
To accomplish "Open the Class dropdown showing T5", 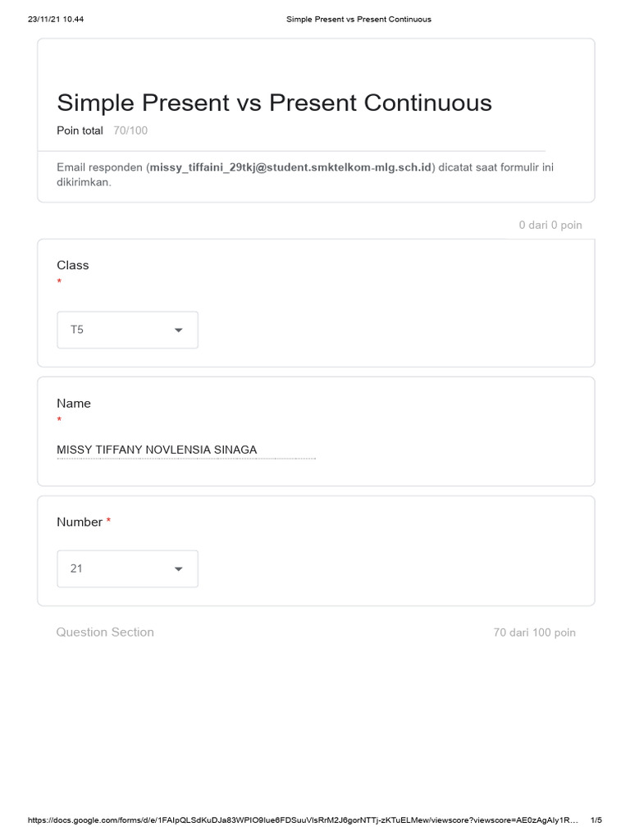I will [127, 330].
